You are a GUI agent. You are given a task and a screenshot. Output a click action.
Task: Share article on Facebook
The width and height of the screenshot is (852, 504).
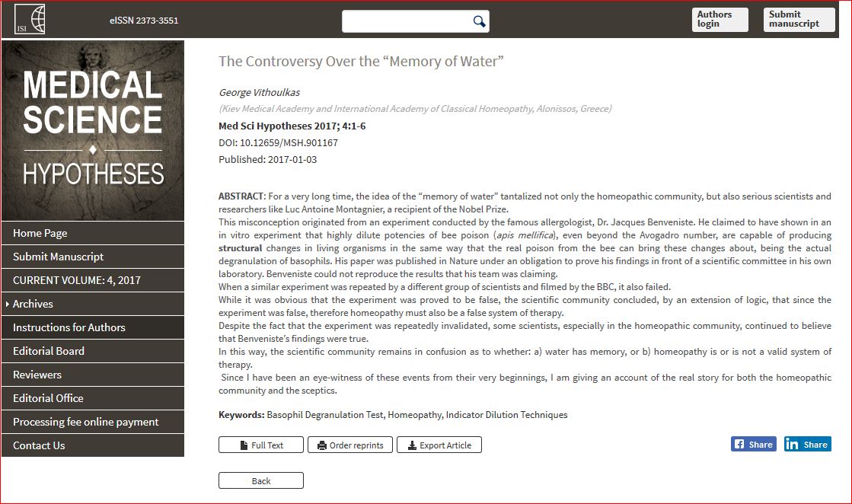(x=754, y=445)
